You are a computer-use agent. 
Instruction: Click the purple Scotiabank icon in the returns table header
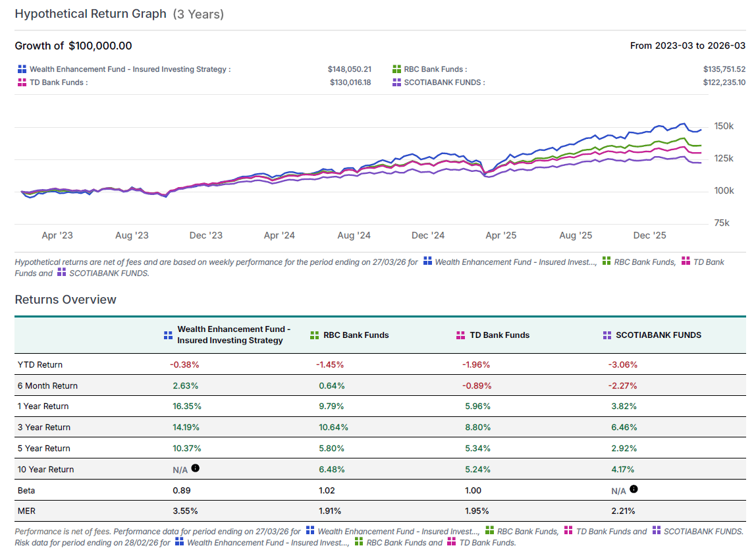(x=607, y=335)
